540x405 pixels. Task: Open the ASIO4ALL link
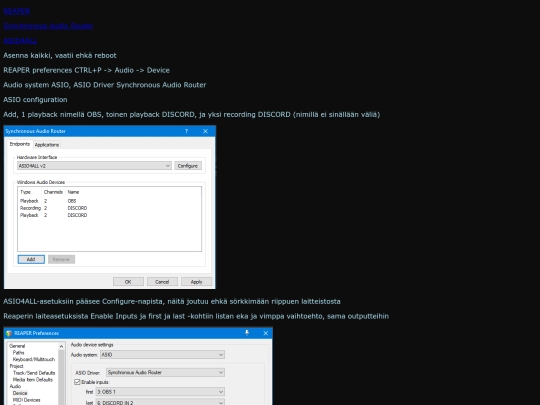pos(20,41)
